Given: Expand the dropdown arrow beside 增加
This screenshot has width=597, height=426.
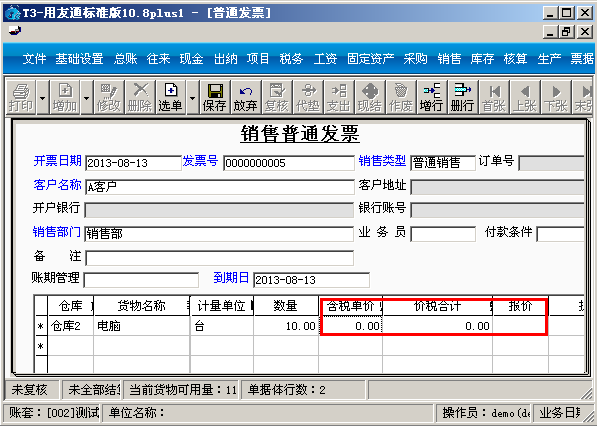Looking at the screenshot, I should click(x=86, y=97).
